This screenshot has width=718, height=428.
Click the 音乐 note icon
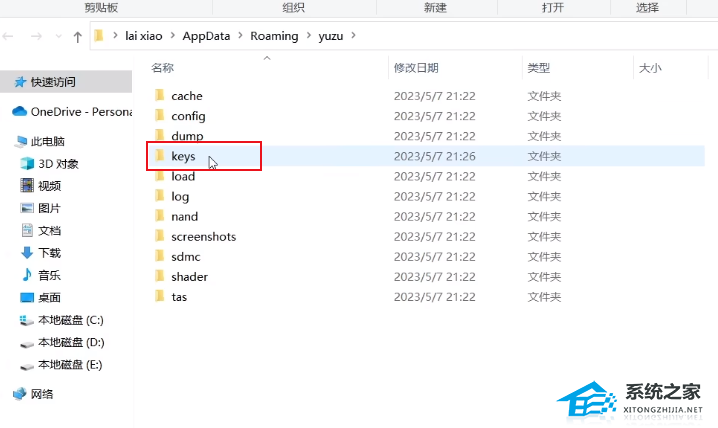(27, 275)
